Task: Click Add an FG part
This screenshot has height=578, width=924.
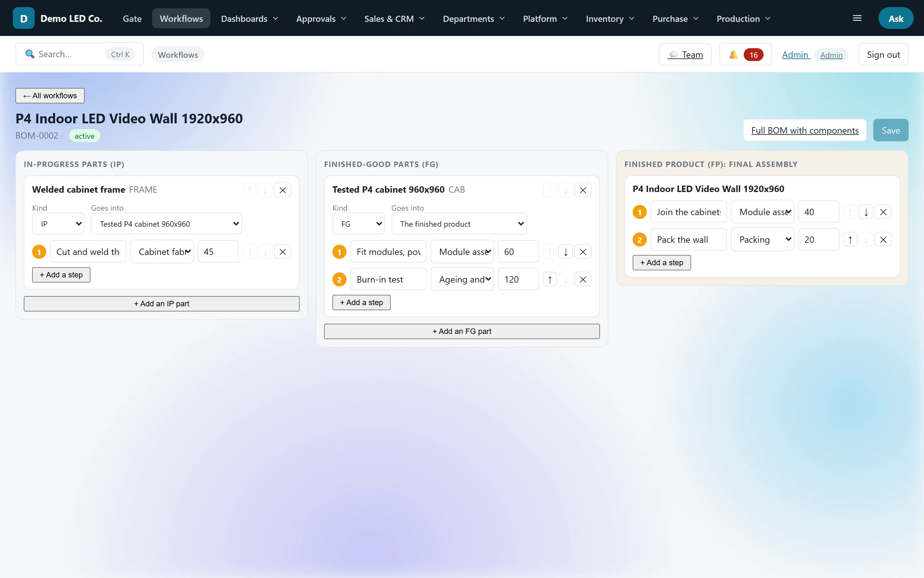Action: tap(462, 331)
